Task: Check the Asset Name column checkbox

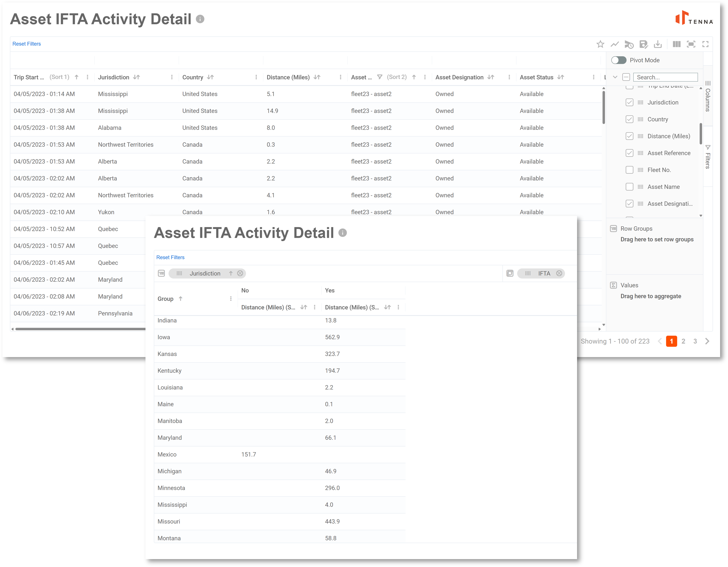Action: [x=629, y=187]
